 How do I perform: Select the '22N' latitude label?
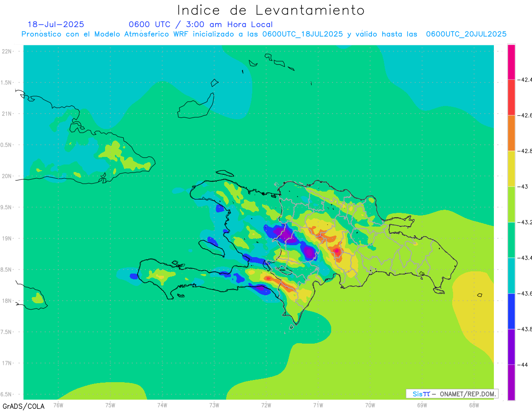click(x=8, y=51)
